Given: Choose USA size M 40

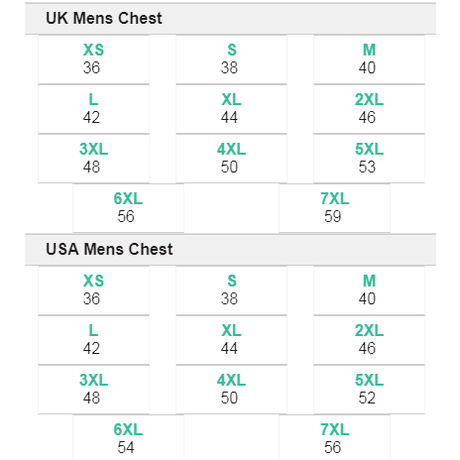Looking at the screenshot, I should (x=369, y=290).
